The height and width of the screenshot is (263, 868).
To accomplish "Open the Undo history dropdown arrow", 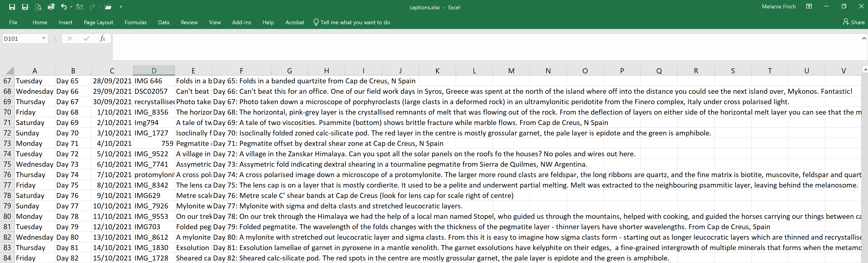I will pos(71,7).
